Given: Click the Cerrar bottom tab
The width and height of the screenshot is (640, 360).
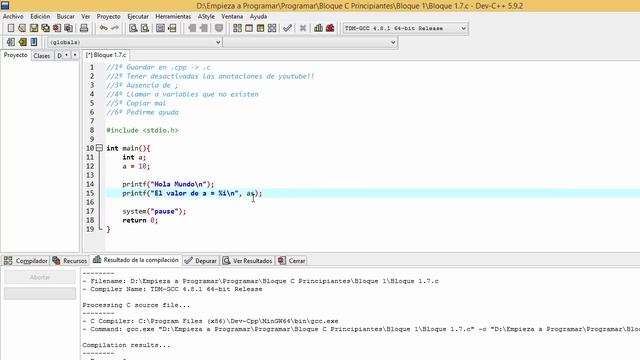Looking at the screenshot, I should point(291,260).
